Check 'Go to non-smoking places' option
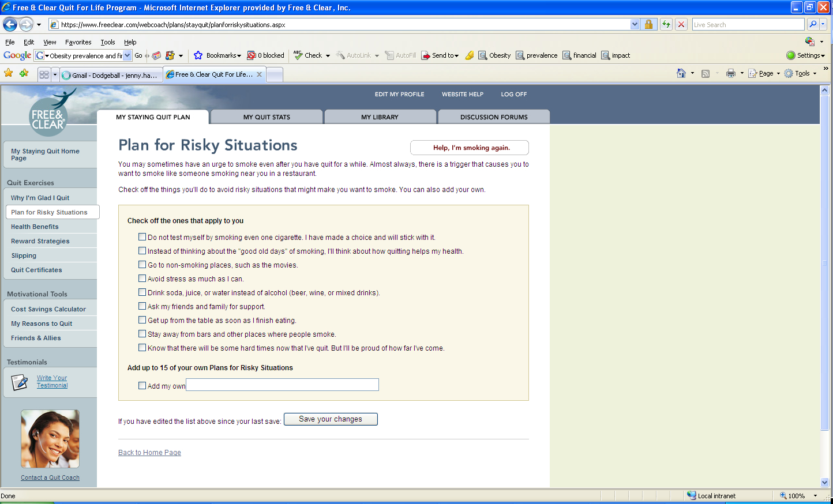This screenshot has width=833, height=504. click(x=142, y=265)
